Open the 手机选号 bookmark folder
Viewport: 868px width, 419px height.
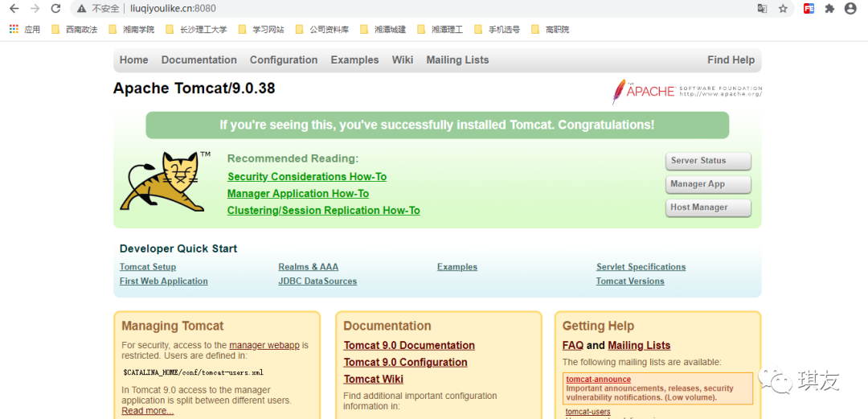(497, 30)
